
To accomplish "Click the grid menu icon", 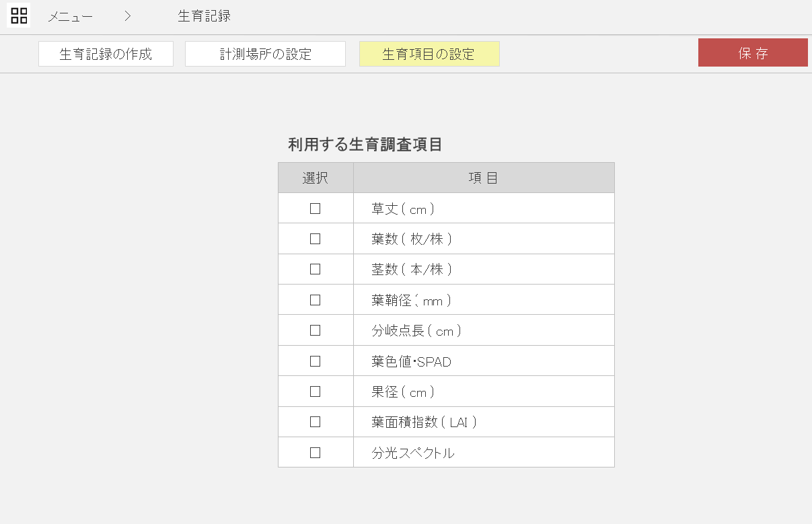I will click(19, 16).
